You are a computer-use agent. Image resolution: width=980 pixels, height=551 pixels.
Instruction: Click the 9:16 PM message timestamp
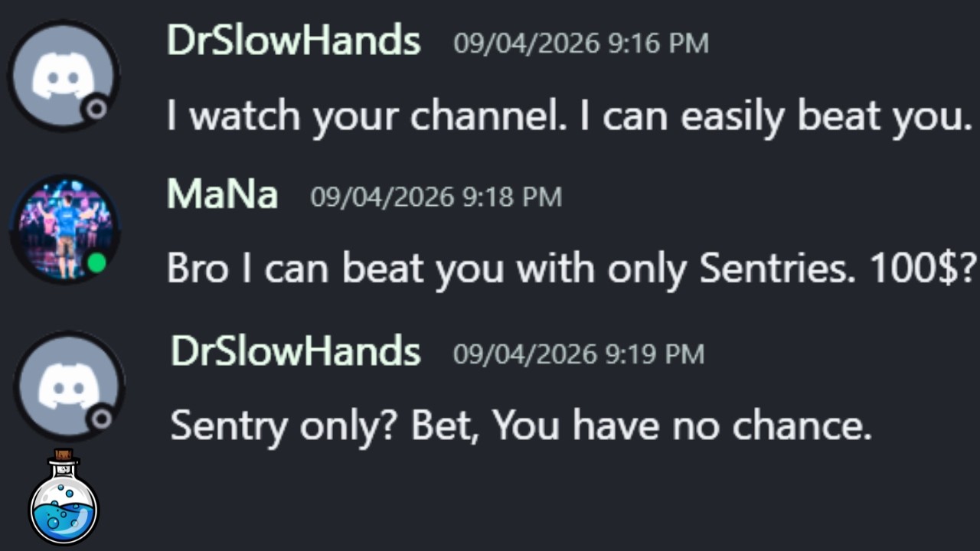pos(581,44)
